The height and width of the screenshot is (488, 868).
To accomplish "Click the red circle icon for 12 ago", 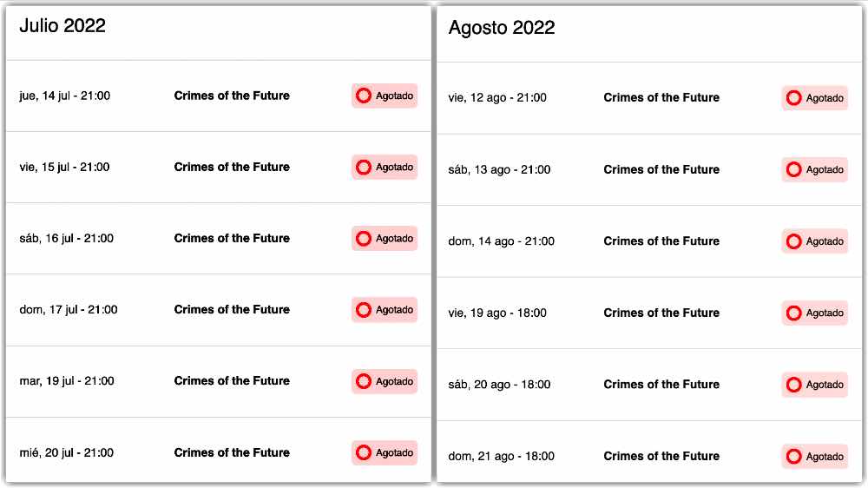I will tap(794, 98).
